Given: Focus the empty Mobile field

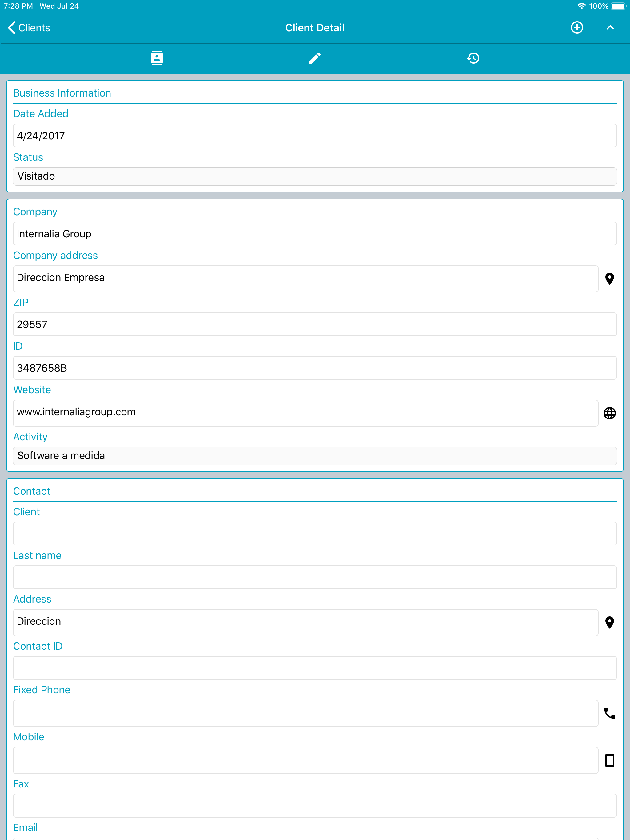Looking at the screenshot, I should tap(305, 760).
